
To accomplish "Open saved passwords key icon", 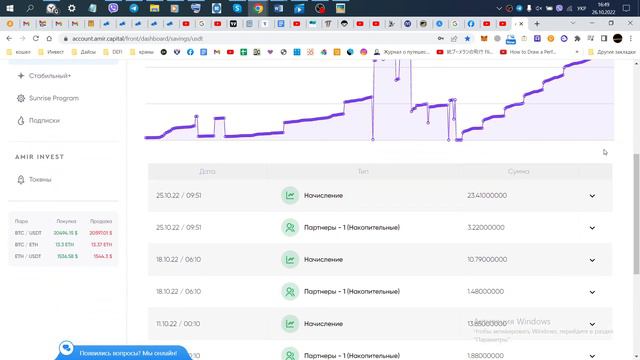I will (441, 38).
